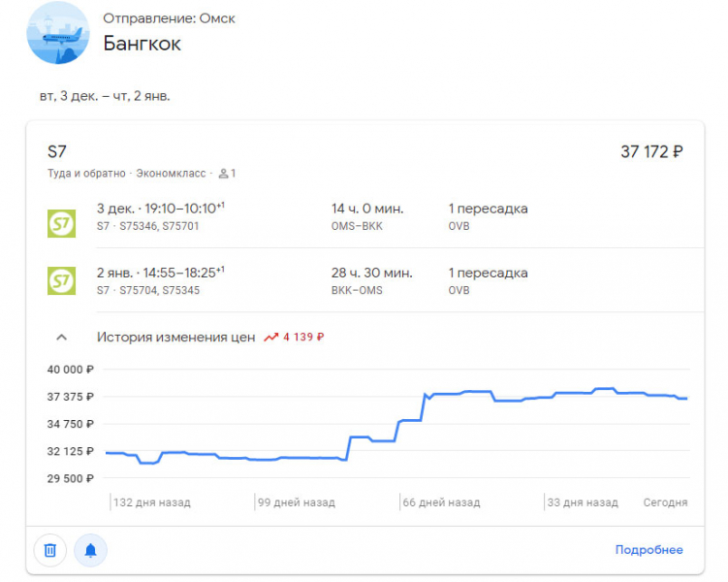Click the История изменения цен label
Image resolution: width=728 pixels, height=582 pixels.
[175, 338]
